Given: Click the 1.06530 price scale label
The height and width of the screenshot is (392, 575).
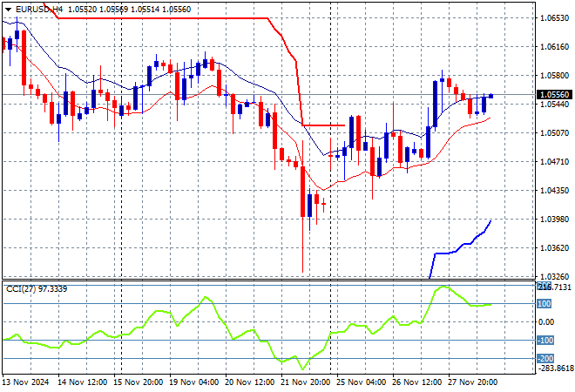Looking at the screenshot, I should point(554,18).
